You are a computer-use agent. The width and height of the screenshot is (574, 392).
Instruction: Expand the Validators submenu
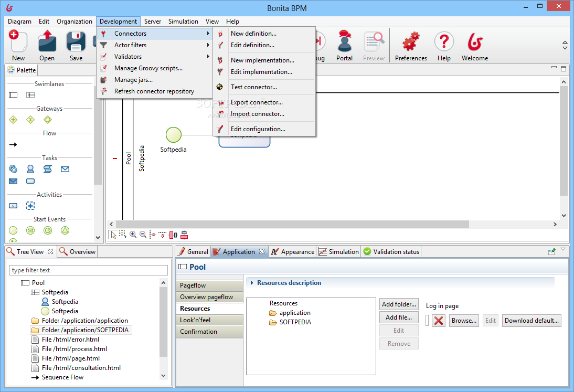pos(208,56)
